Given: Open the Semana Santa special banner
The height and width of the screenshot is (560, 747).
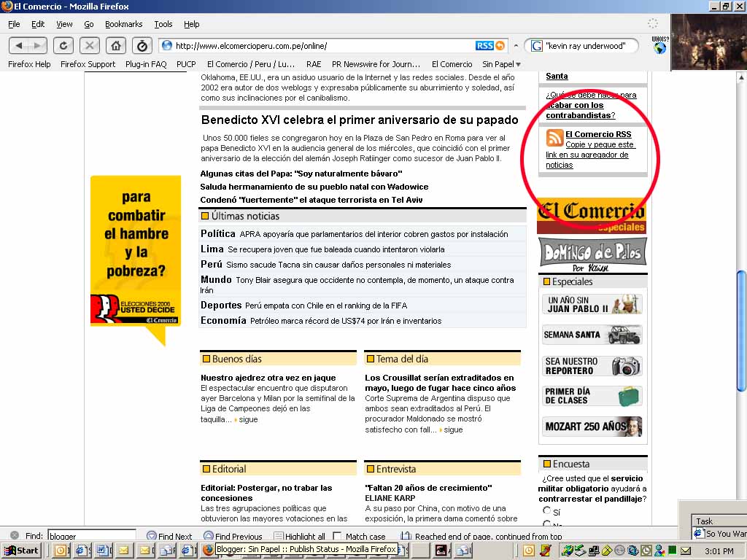Looking at the screenshot, I should coord(592,335).
